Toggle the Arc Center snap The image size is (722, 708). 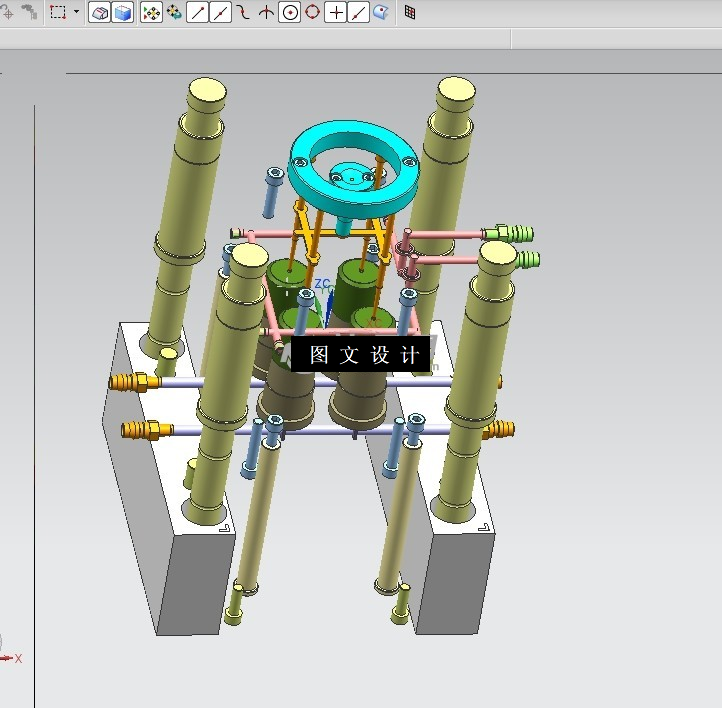pyautogui.click(x=289, y=13)
